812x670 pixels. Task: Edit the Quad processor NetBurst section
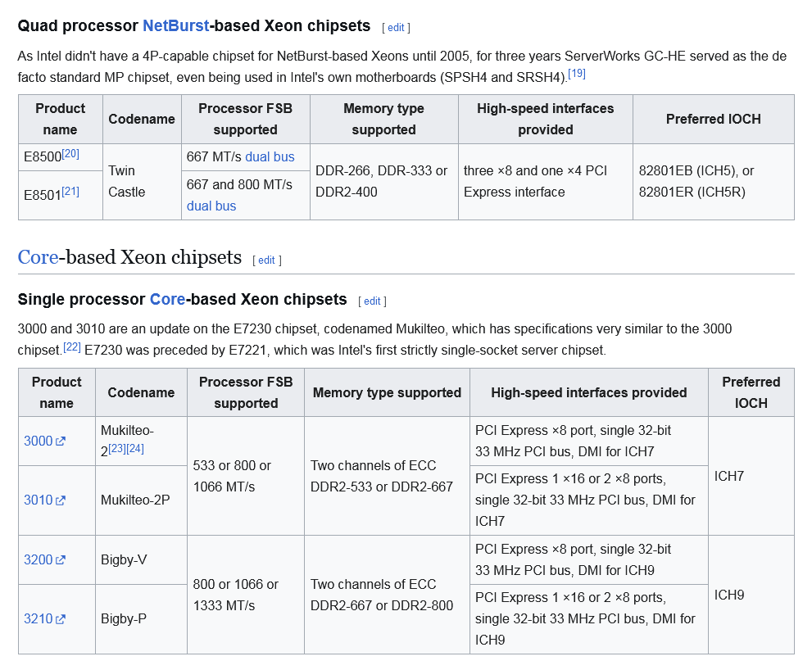pyautogui.click(x=396, y=28)
